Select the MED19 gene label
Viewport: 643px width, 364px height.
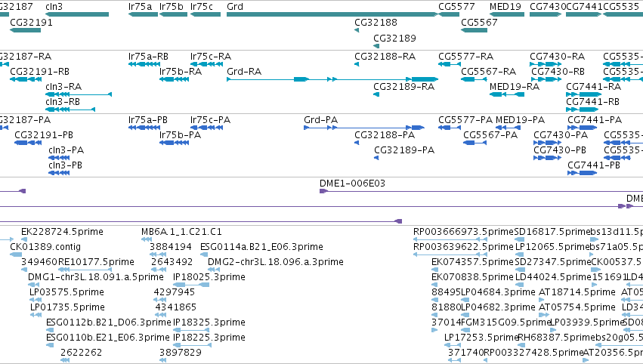(x=505, y=7)
